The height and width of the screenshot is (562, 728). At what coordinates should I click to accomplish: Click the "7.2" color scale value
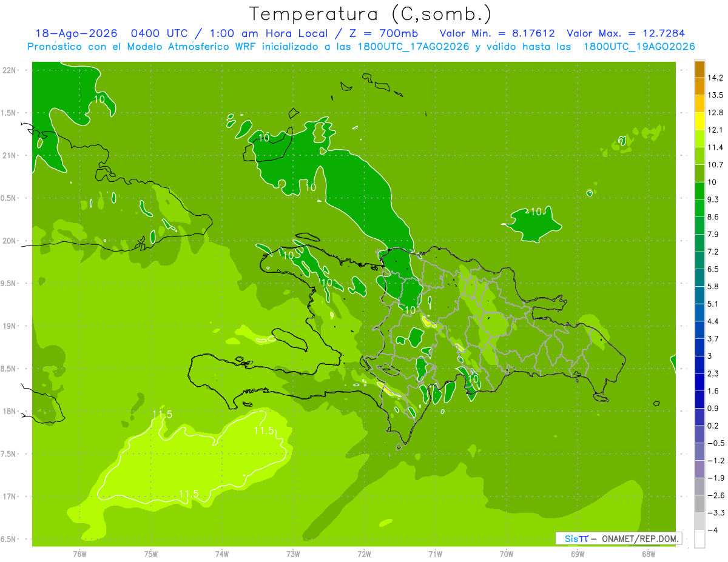[713, 252]
